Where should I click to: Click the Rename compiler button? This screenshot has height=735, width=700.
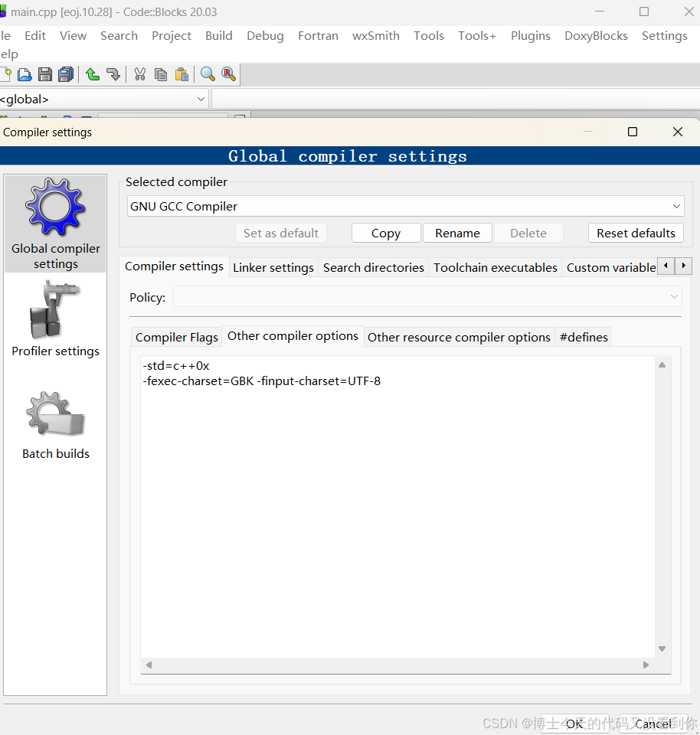[x=457, y=233]
